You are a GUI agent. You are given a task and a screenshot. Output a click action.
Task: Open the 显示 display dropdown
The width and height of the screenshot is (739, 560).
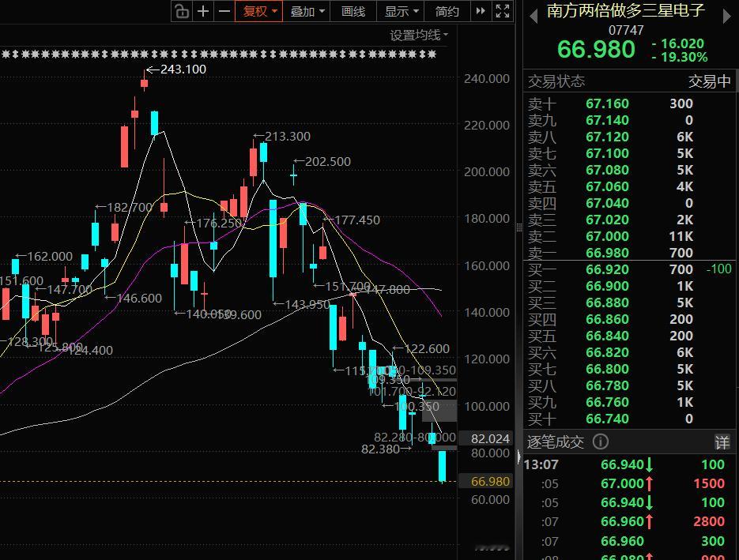[x=401, y=11]
